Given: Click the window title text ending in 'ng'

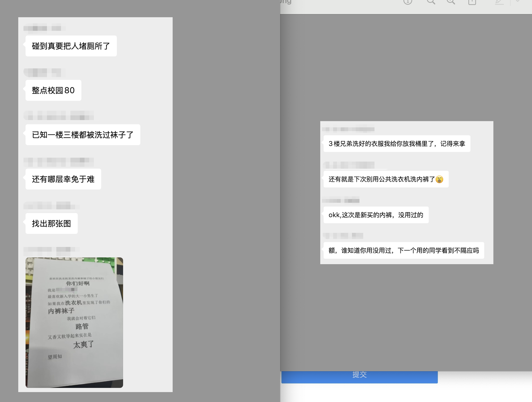Looking at the screenshot, I should pos(286,2).
